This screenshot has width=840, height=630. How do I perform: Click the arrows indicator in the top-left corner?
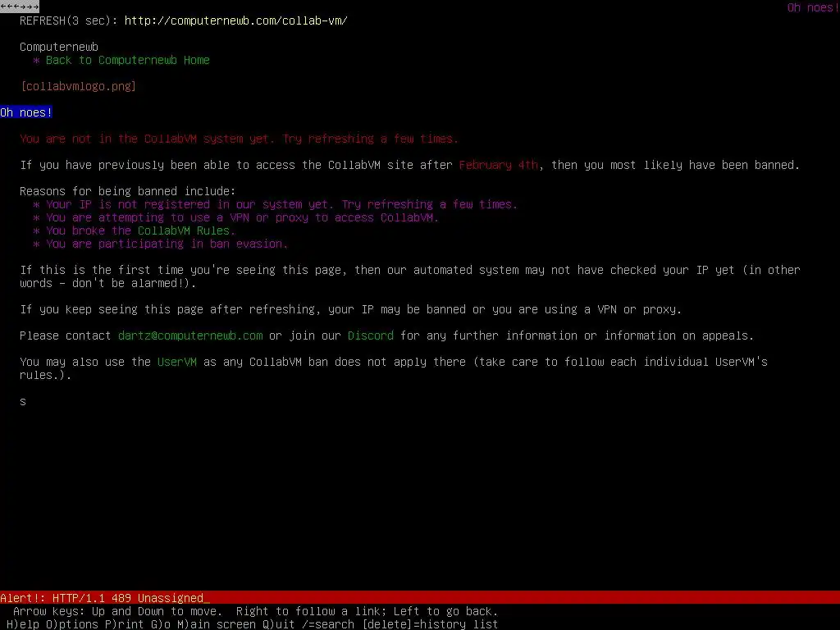(20, 7)
